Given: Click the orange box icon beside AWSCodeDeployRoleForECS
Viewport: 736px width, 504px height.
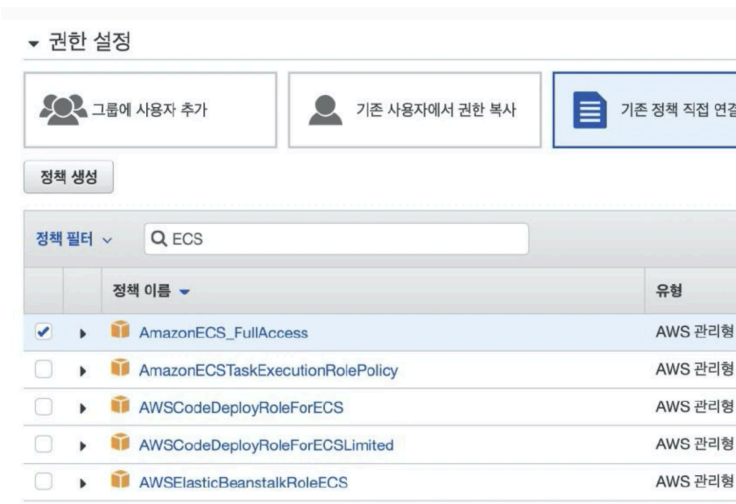Looking at the screenshot, I should 120,405.
